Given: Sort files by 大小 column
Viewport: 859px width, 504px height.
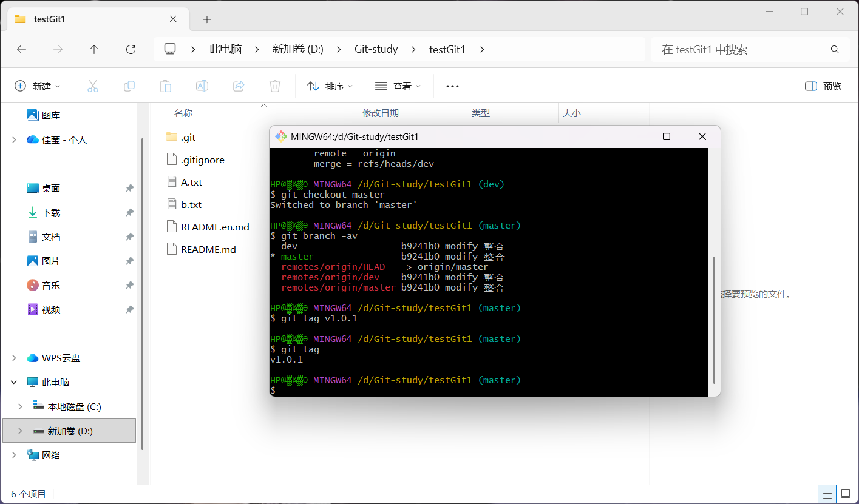Looking at the screenshot, I should tap(572, 113).
